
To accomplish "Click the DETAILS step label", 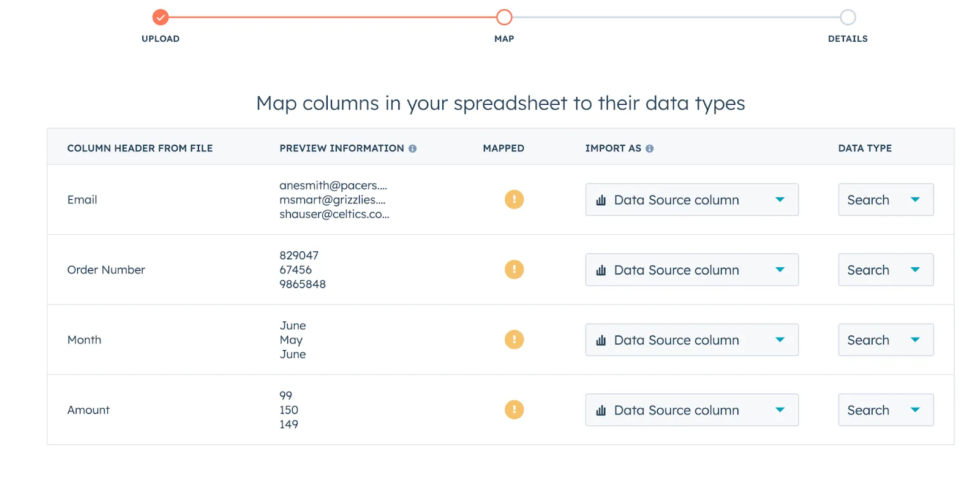I will (x=848, y=39).
